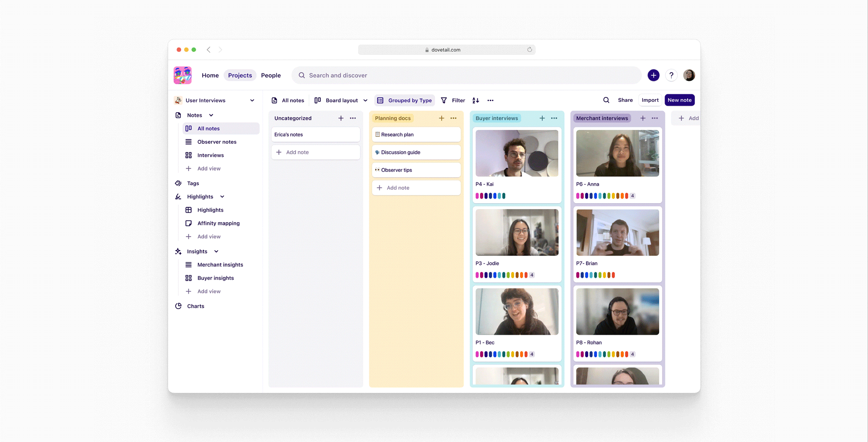Click the sort order icon in toolbar
The image size is (868, 442).
pyautogui.click(x=475, y=100)
